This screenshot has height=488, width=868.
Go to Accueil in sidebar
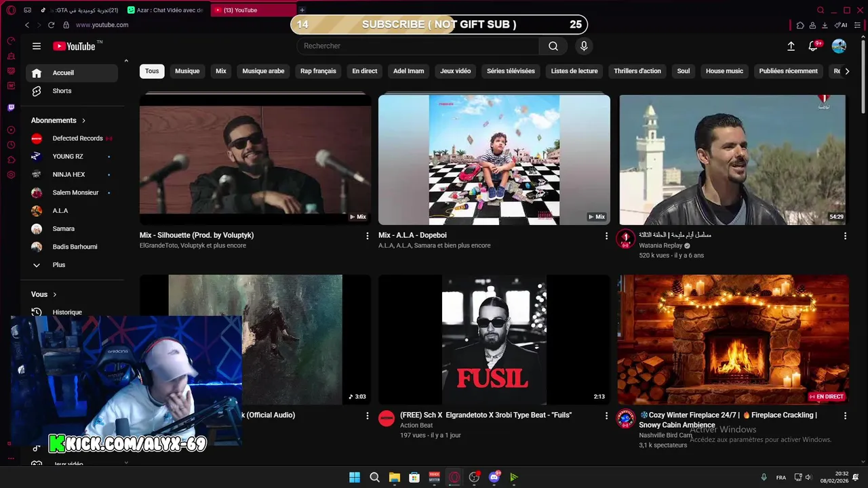click(x=72, y=73)
